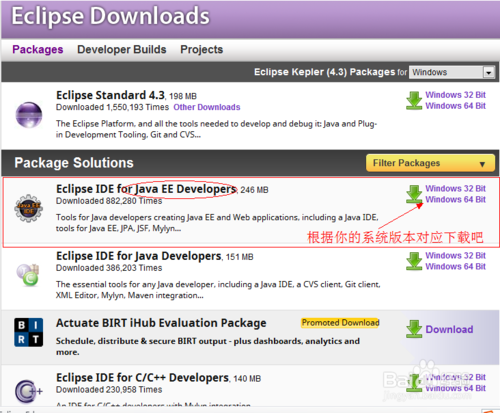Click the '151 MB' size text

coord(240,257)
